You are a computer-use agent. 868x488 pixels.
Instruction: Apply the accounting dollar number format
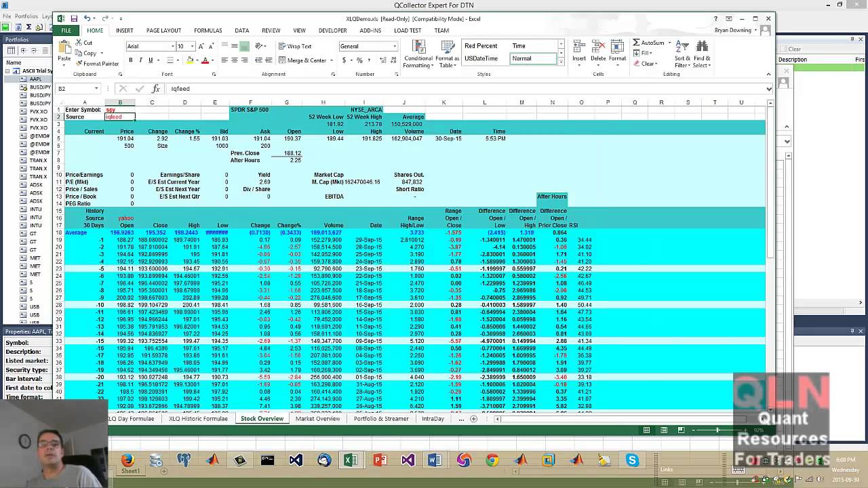[x=344, y=60]
